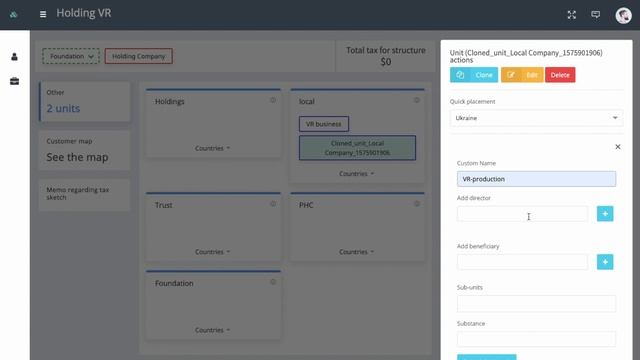640x360 pixels.
Task: Click the Sub-units input field
Action: 536,304
